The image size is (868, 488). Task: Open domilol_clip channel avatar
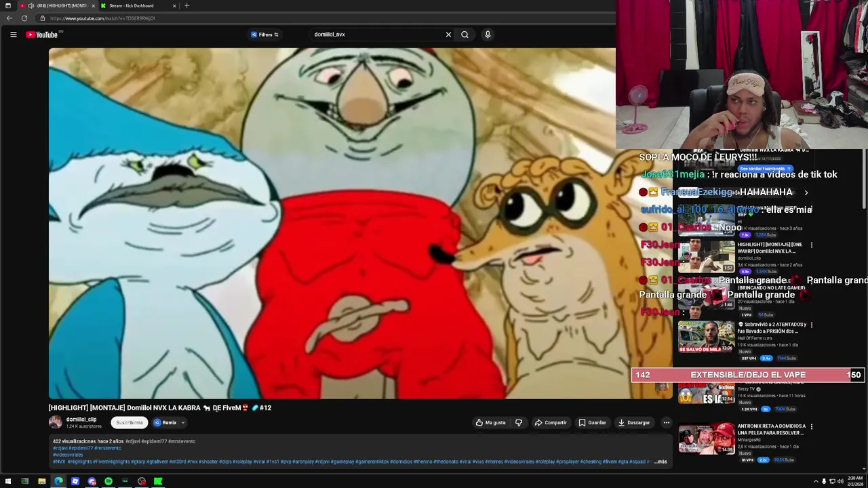(56, 422)
